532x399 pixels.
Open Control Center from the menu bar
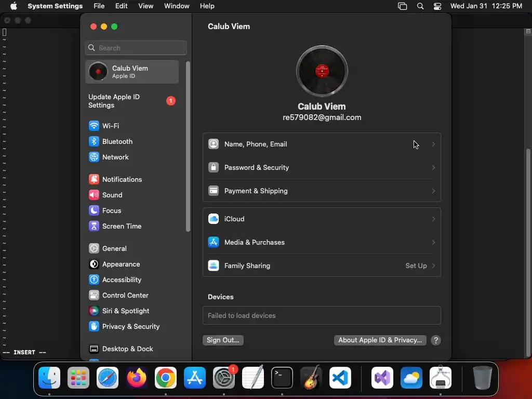437,6
